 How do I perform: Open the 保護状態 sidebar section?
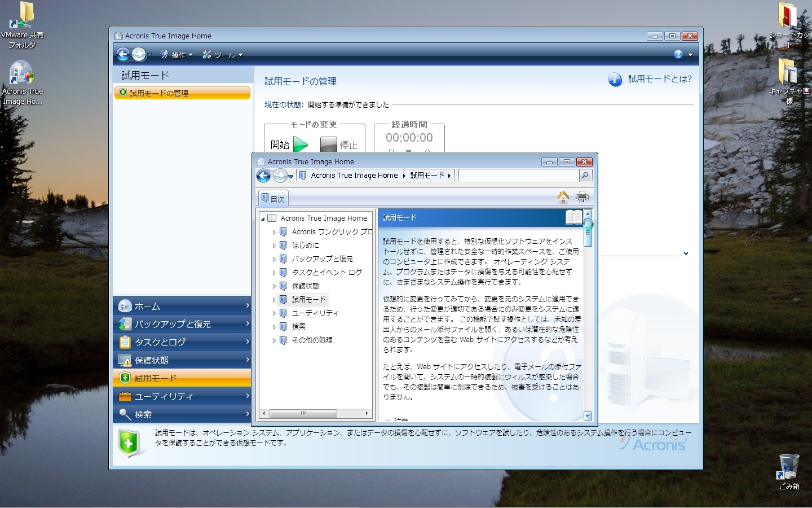point(182,360)
